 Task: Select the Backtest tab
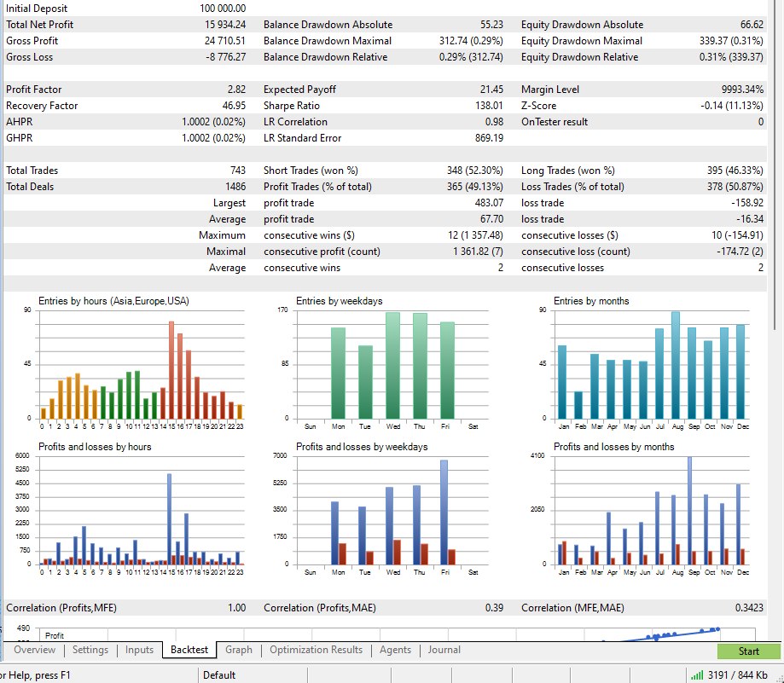pyautogui.click(x=189, y=650)
